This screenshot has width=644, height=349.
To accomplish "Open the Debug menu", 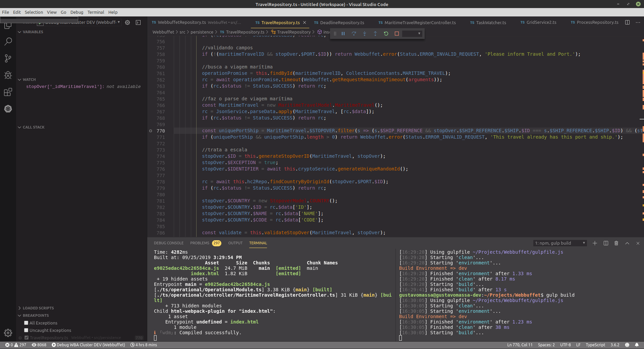I will coord(76,12).
